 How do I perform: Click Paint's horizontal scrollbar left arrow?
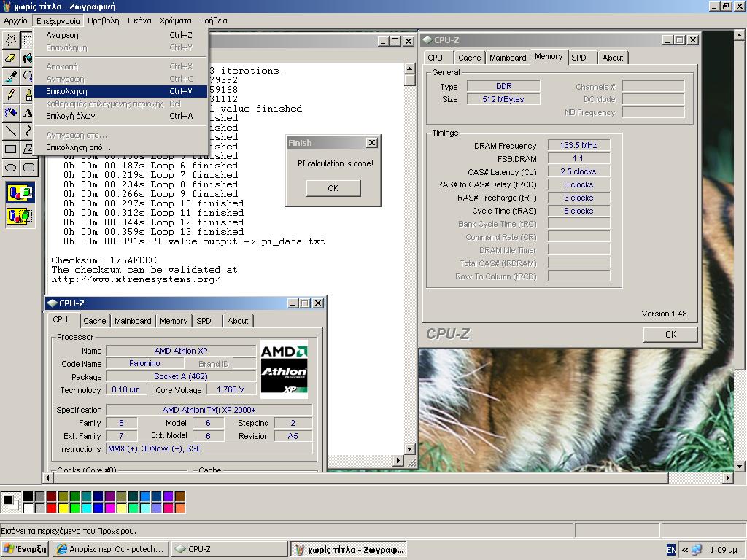pyautogui.click(x=47, y=477)
